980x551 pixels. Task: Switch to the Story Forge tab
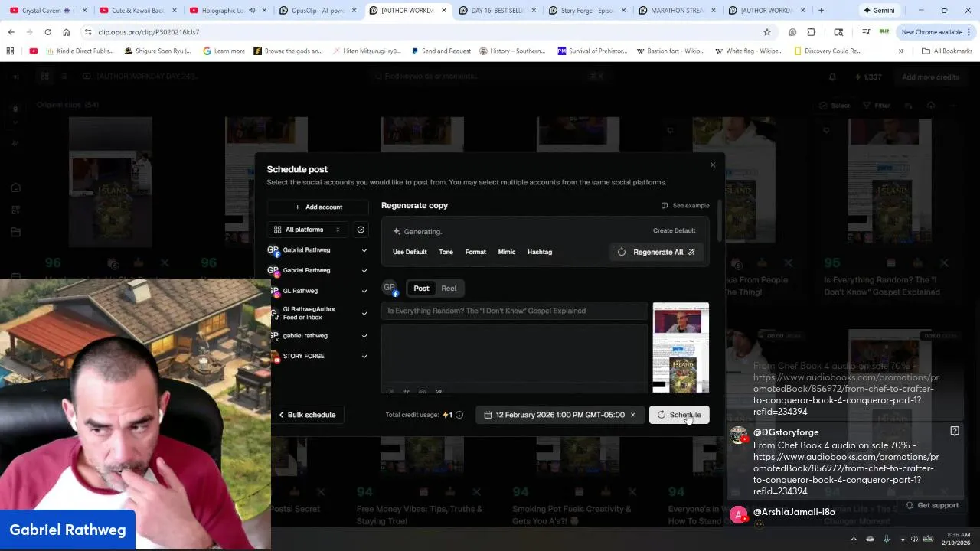click(x=587, y=11)
